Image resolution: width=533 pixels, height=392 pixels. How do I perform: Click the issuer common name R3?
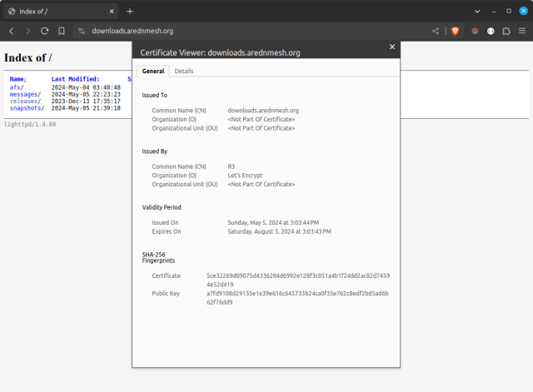point(232,166)
